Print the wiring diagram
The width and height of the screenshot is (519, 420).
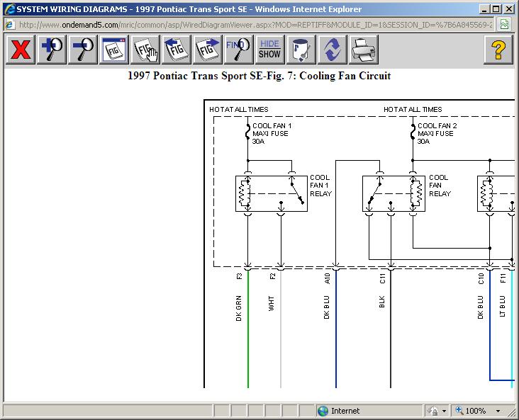coord(363,50)
